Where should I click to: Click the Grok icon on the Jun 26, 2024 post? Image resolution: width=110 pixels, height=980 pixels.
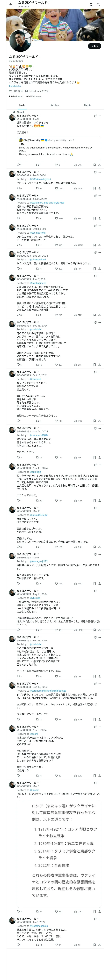coord(95,196)
